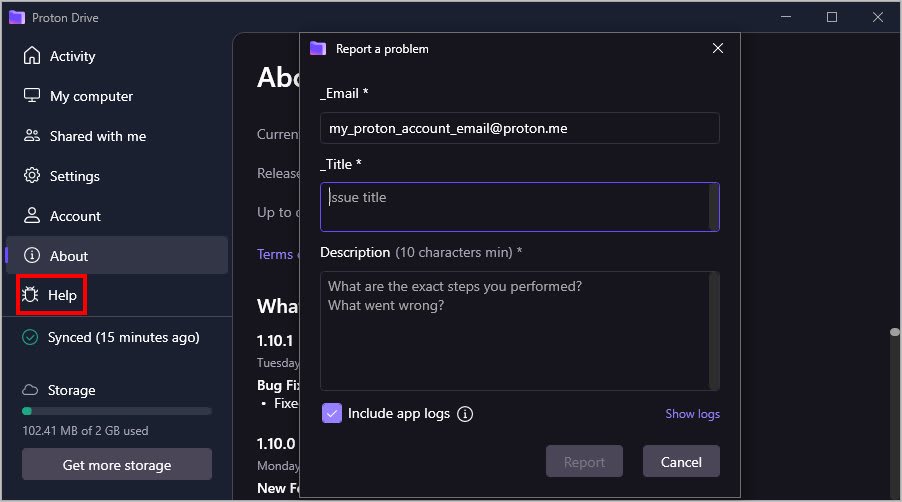Image resolution: width=902 pixels, height=502 pixels.
Task: Cancel the problem report
Action: point(681,461)
